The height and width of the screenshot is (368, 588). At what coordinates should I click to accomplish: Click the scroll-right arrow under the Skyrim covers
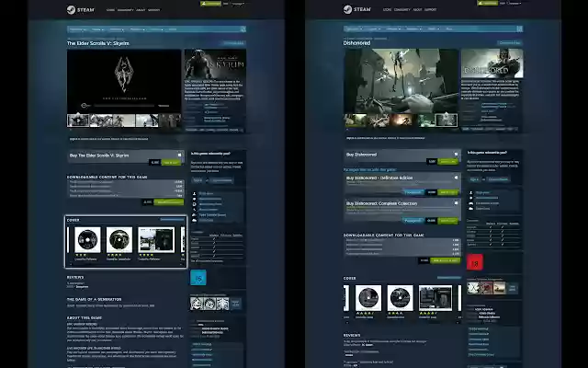(x=183, y=264)
